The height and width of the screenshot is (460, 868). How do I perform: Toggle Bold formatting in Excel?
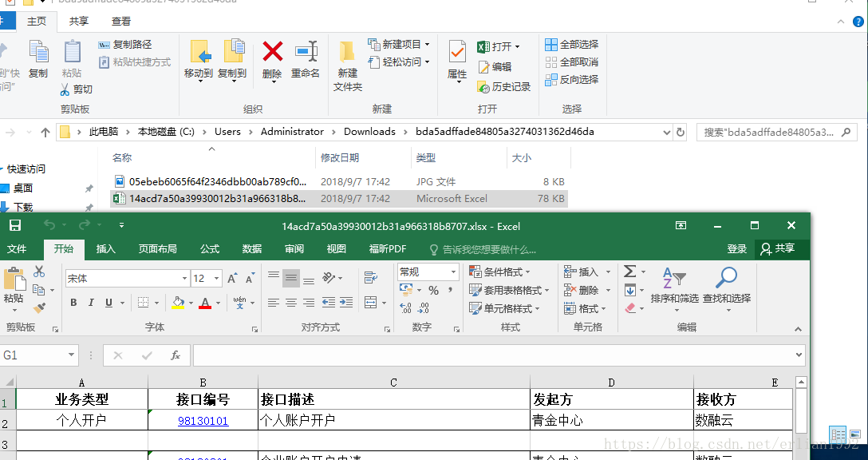coord(73,303)
